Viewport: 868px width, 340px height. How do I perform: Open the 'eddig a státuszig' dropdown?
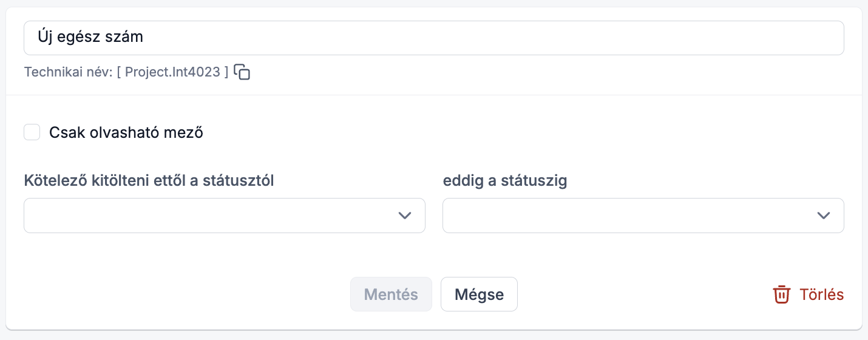click(643, 216)
